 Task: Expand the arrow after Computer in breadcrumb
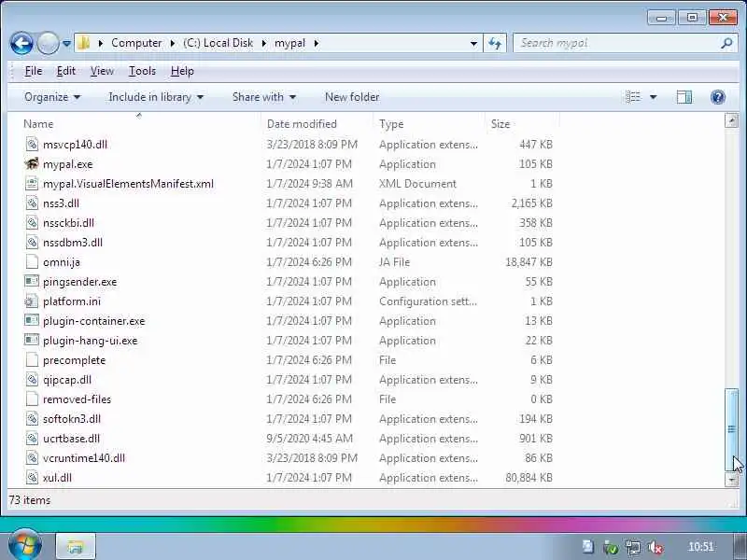click(x=173, y=43)
